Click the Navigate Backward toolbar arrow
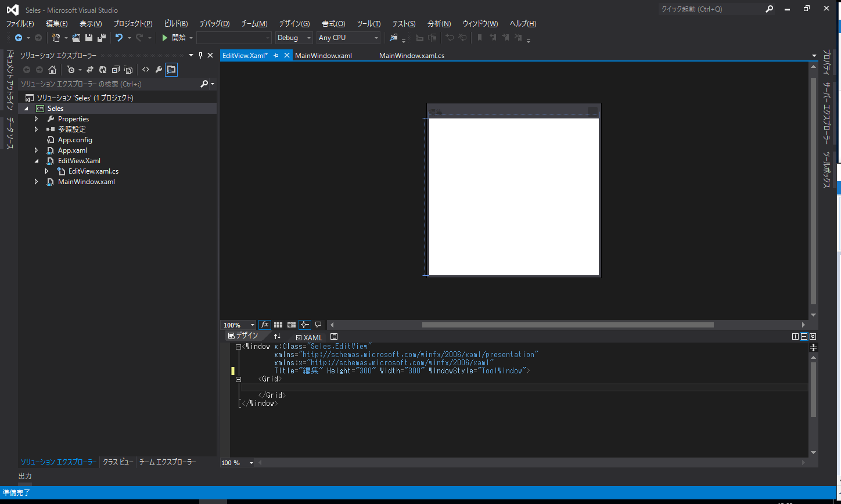 19,38
